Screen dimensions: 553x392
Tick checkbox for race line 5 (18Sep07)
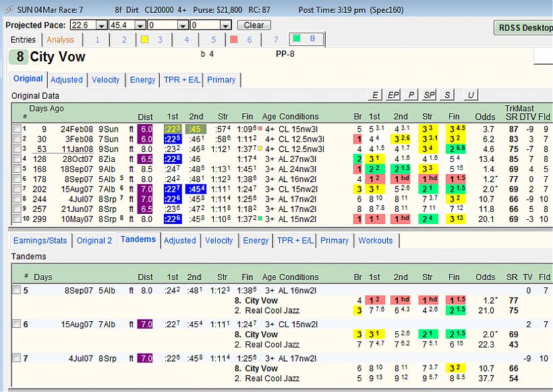(x=17, y=169)
